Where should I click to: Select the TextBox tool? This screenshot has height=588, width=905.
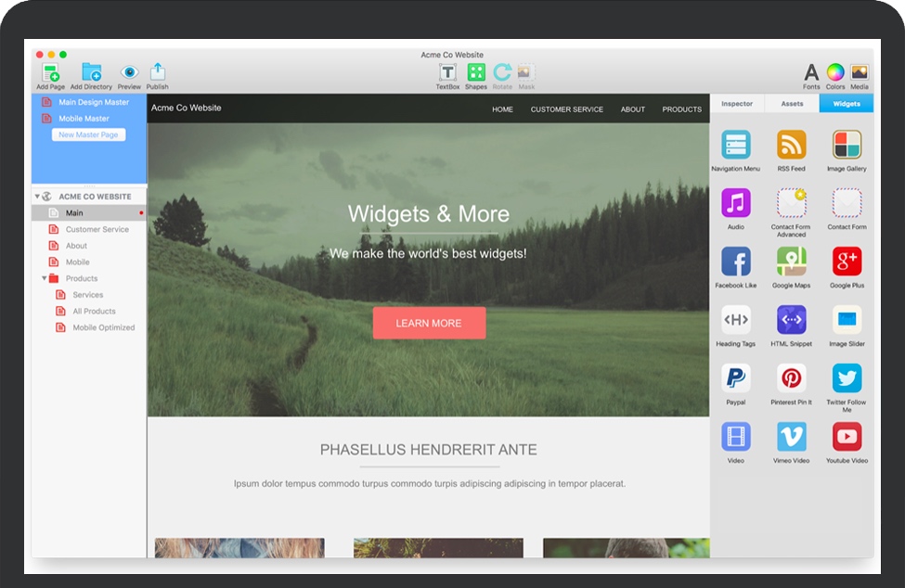pyautogui.click(x=447, y=72)
